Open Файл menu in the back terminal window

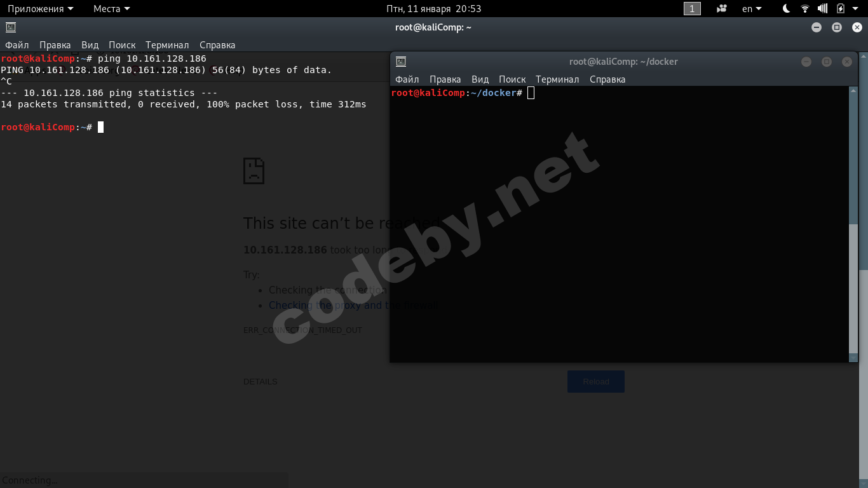click(x=17, y=45)
